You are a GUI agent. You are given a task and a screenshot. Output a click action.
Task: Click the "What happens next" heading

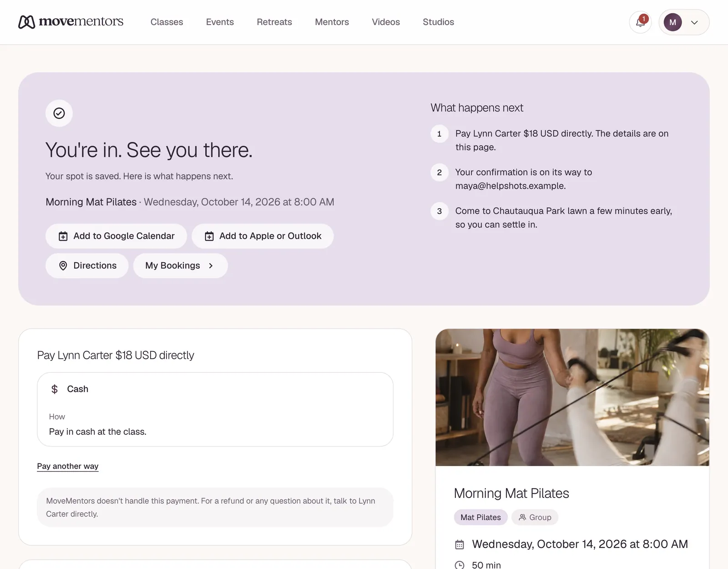(x=477, y=108)
